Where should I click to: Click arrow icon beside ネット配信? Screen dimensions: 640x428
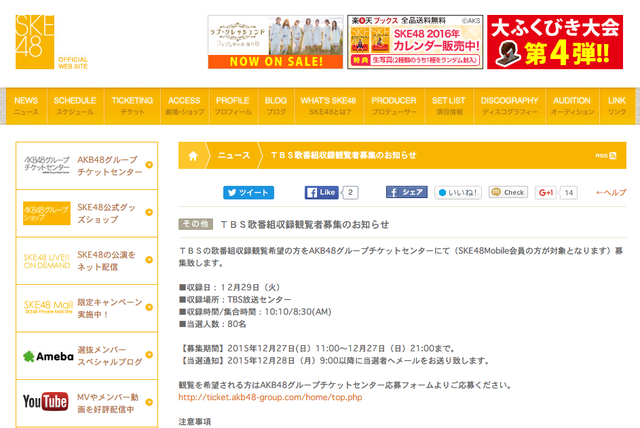149,259
